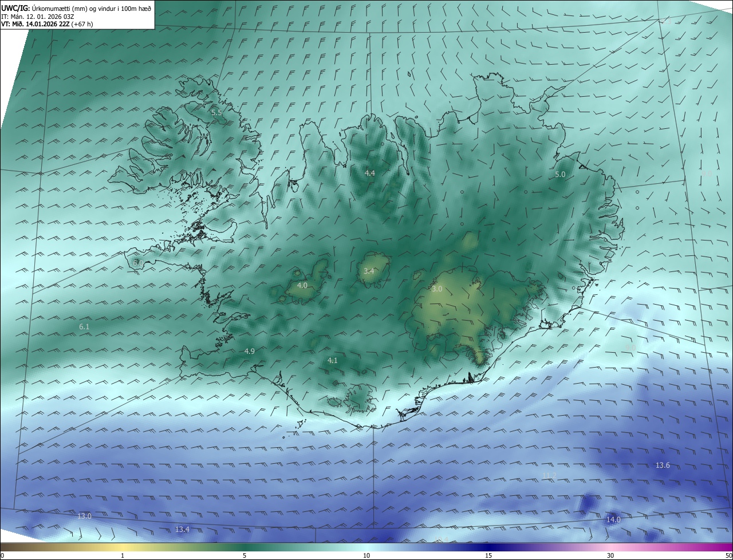Click the 4.0 value label on the western glacier
Viewport: 733px width, 560px height.
302,285
